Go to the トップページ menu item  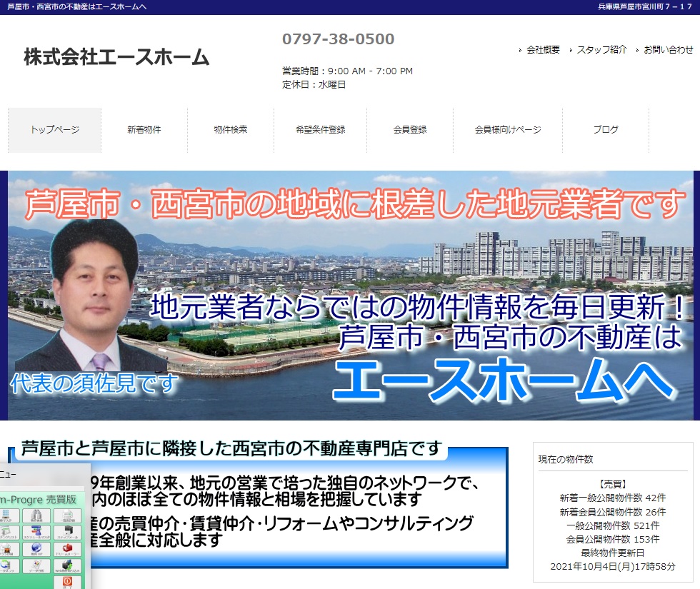coord(54,130)
